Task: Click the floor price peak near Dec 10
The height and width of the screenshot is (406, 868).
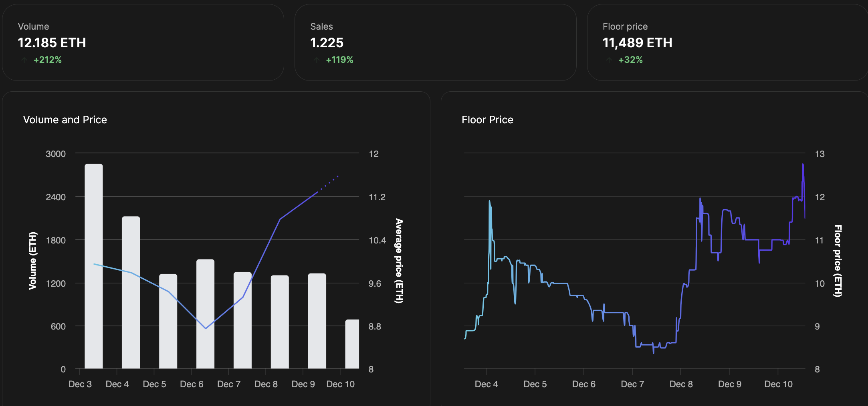Action: coord(803,165)
